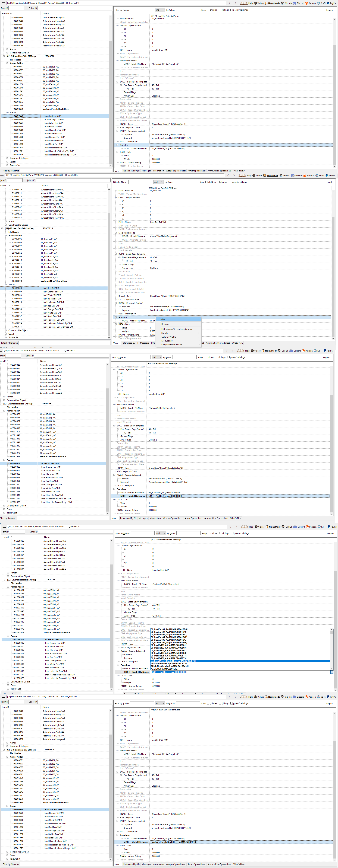Click Legend button in capture with open reference list
Image resolution: width=338 pixels, height=868 pixels.
pyautogui.click(x=330, y=533)
